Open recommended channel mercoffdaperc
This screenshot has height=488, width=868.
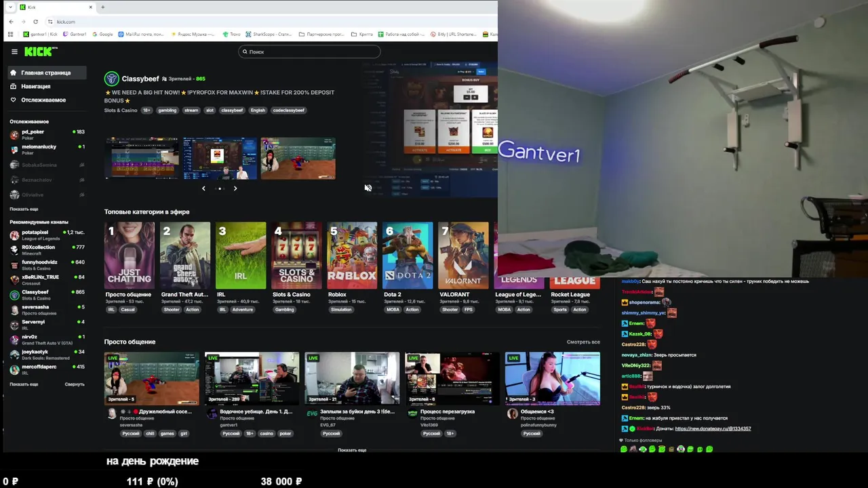coord(47,369)
